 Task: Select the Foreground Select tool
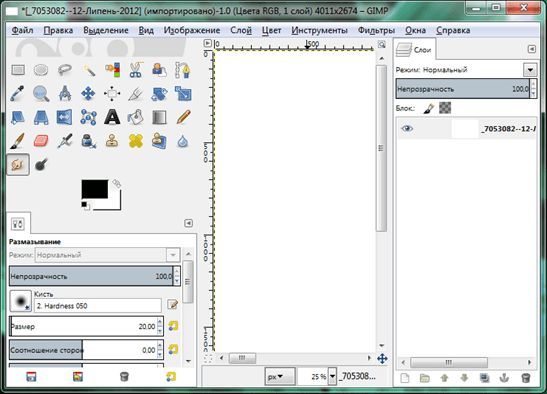tap(159, 70)
